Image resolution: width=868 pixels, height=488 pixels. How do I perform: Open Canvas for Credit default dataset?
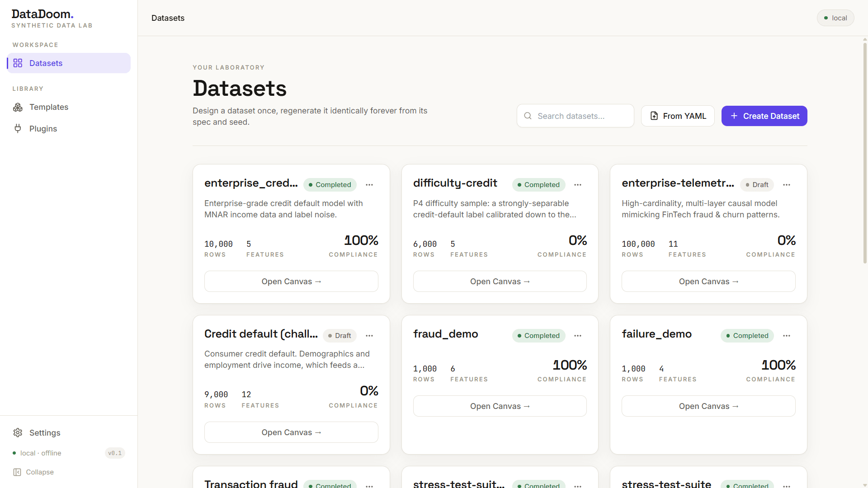tap(291, 432)
